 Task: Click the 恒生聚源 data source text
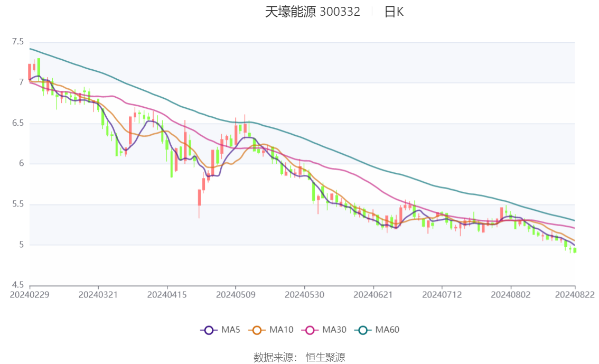(x=325, y=358)
